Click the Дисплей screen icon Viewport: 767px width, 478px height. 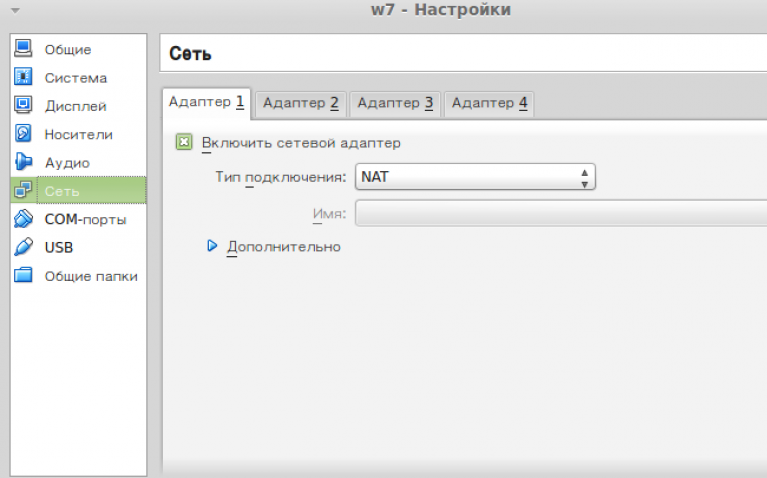coord(23,105)
